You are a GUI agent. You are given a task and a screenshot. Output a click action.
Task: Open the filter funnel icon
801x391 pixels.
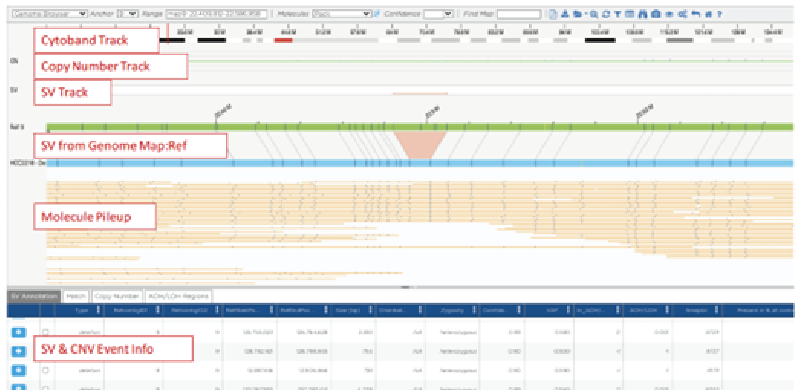click(617, 14)
